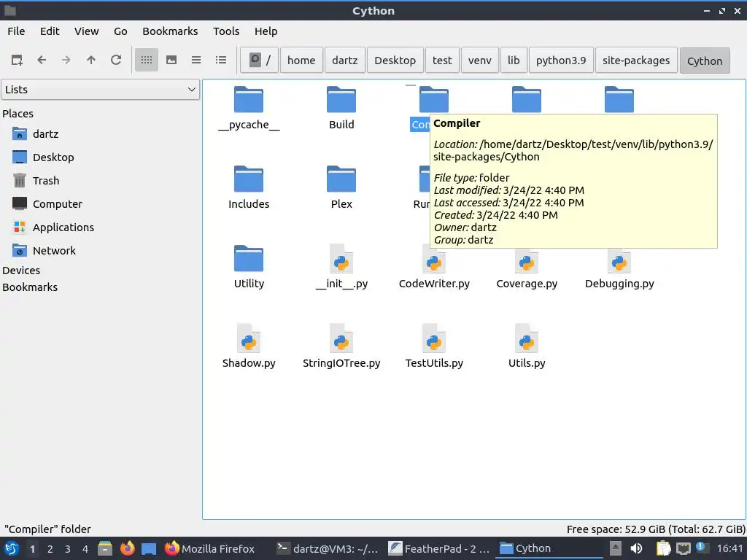Switch to workspace 3 in the pager
Viewport: 747px width, 560px height.
coord(68,549)
